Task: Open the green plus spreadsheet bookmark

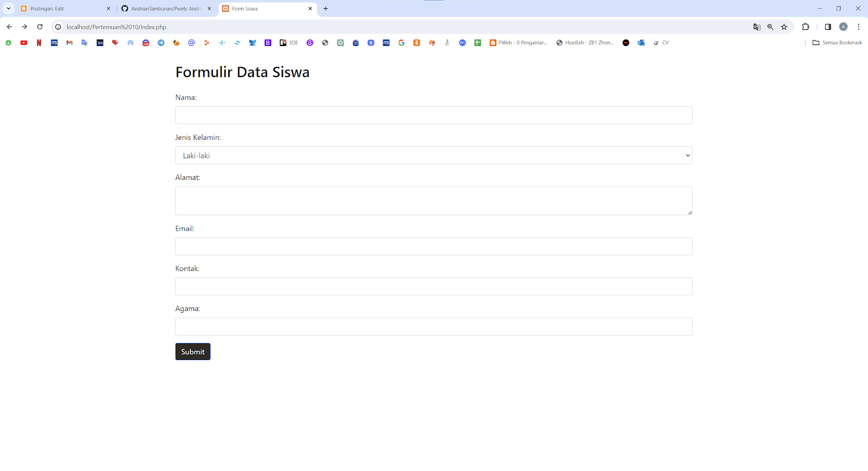Action: coord(478,43)
